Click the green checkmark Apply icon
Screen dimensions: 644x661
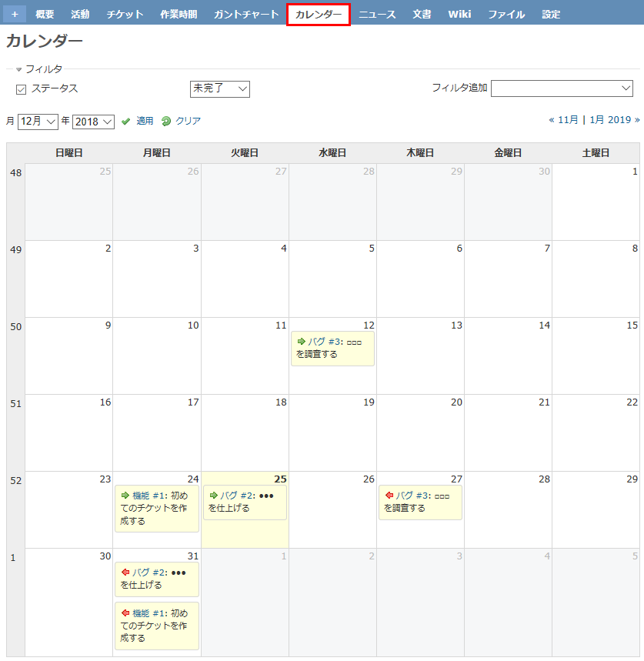[x=126, y=121]
